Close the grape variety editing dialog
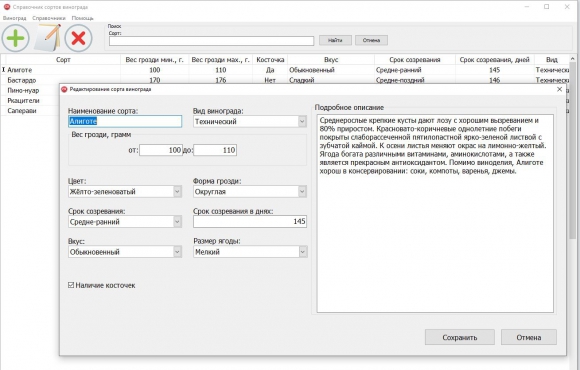580x370 pixels. coord(559,89)
